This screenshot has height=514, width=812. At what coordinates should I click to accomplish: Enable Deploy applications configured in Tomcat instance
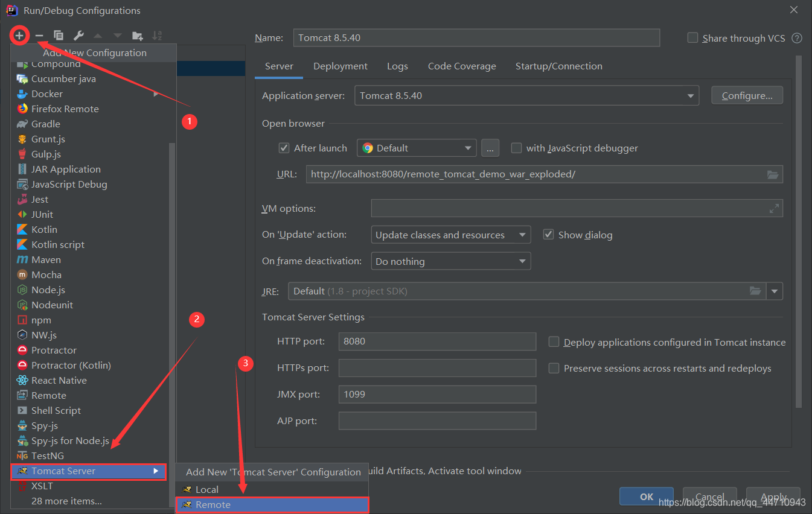click(x=554, y=342)
